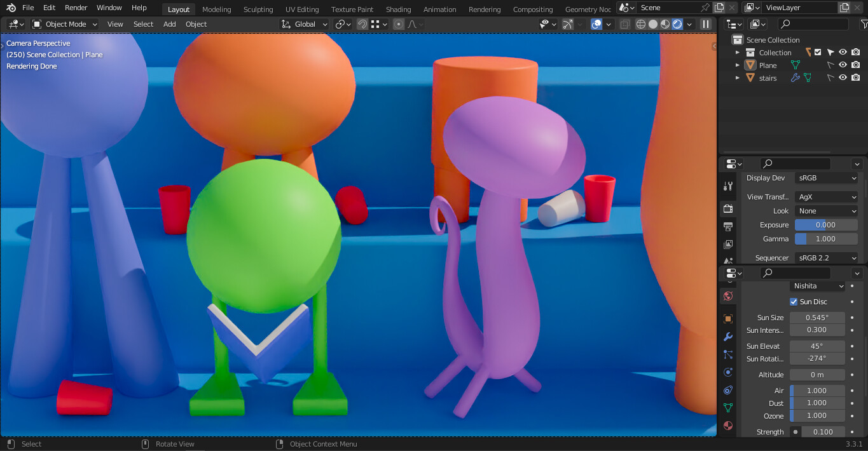Click the outliner search field

coord(813,24)
